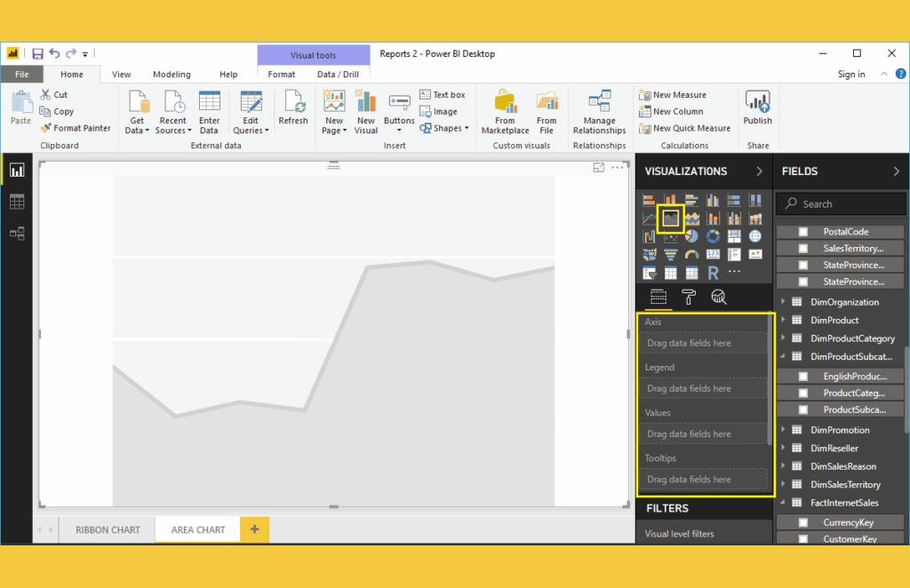This screenshot has height=588, width=910.
Task: Add a new page with plus button
Action: (255, 528)
